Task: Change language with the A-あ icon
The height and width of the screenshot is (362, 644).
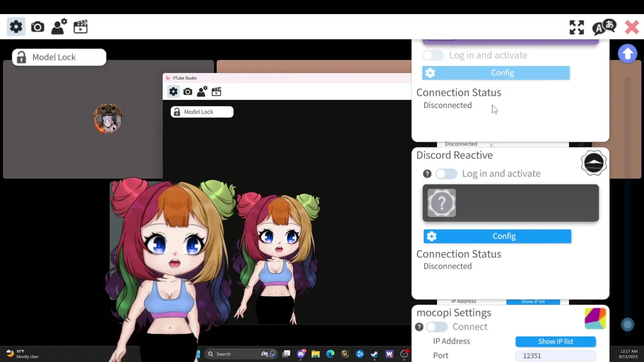Action: [x=604, y=27]
